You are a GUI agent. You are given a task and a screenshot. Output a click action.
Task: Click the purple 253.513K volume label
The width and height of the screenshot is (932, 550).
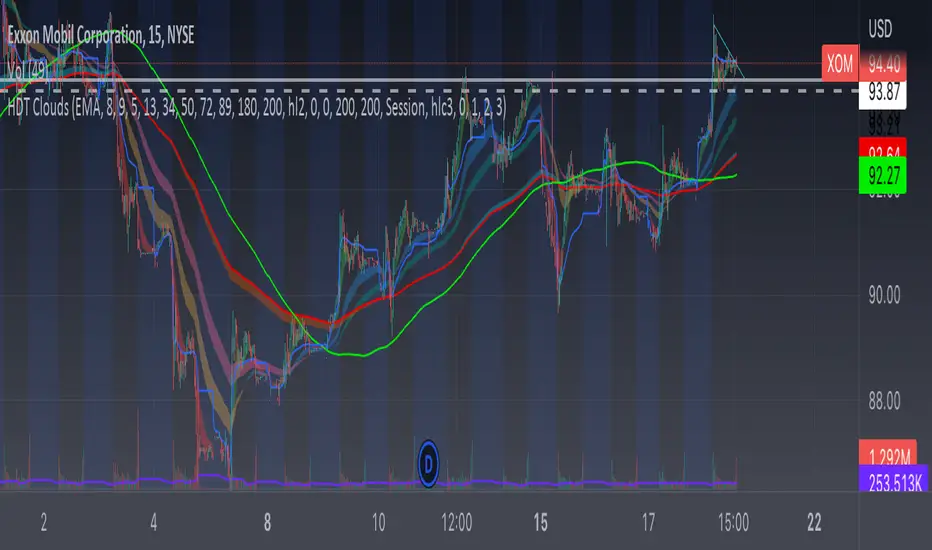pos(894,480)
